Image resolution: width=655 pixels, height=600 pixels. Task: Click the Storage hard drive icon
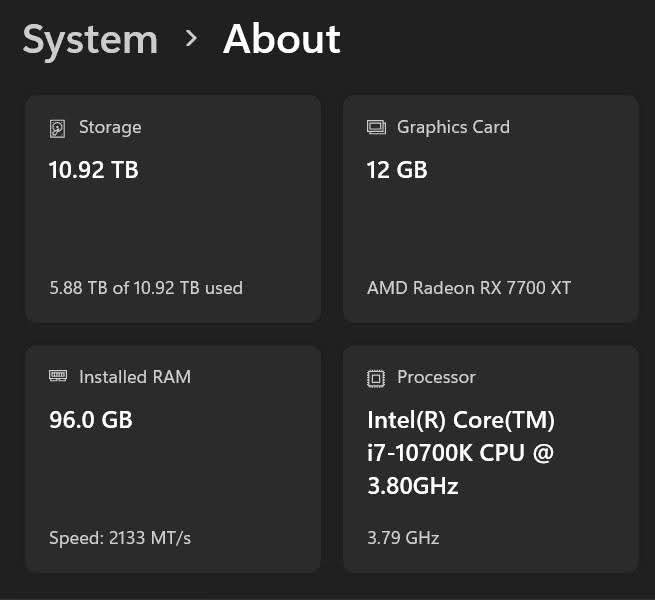(57, 128)
